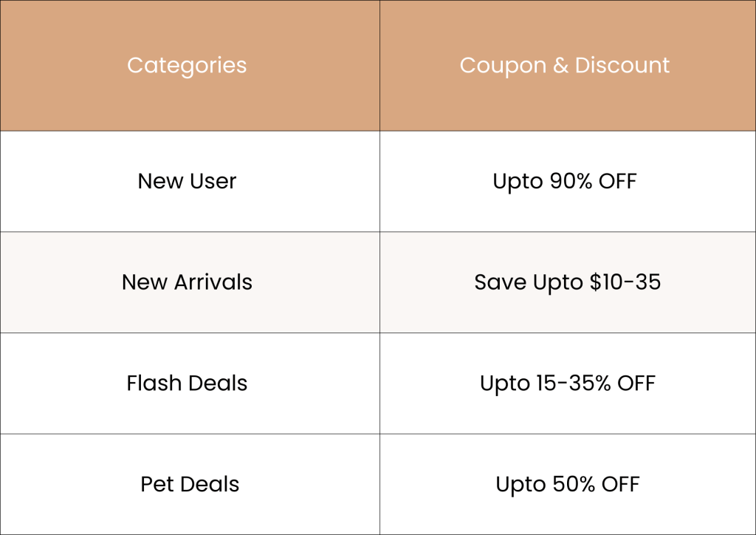The width and height of the screenshot is (756, 535).
Task: Click the Coupon & Discount column header
Action: coord(565,65)
